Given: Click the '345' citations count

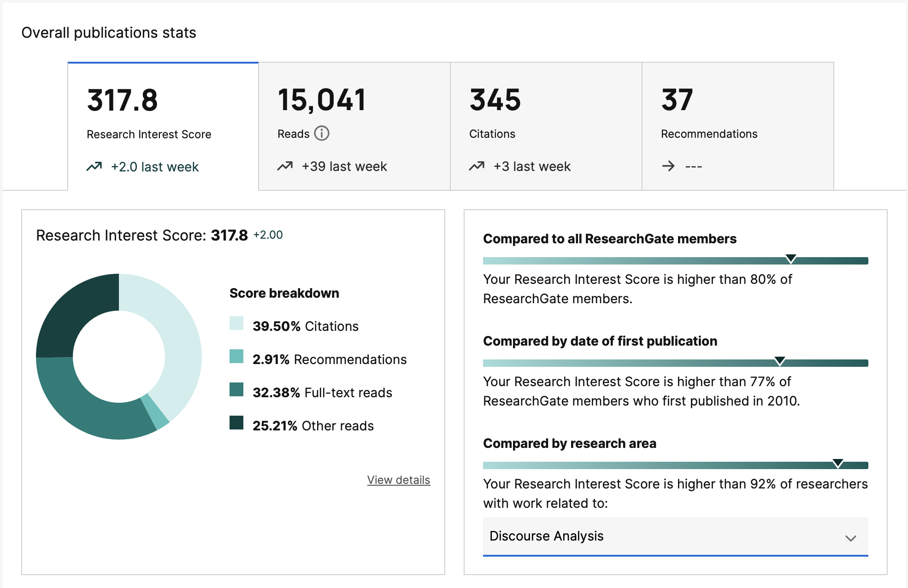Looking at the screenshot, I should coord(495,100).
